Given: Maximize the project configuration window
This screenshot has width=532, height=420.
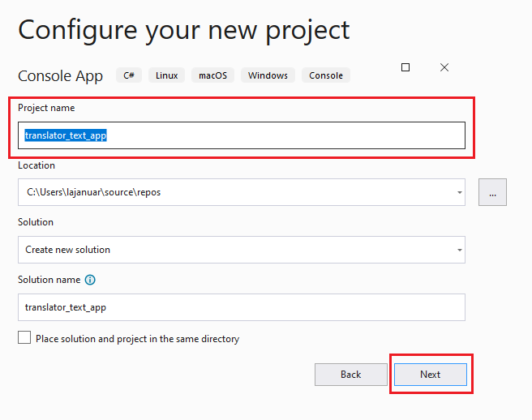Looking at the screenshot, I should 405,67.
